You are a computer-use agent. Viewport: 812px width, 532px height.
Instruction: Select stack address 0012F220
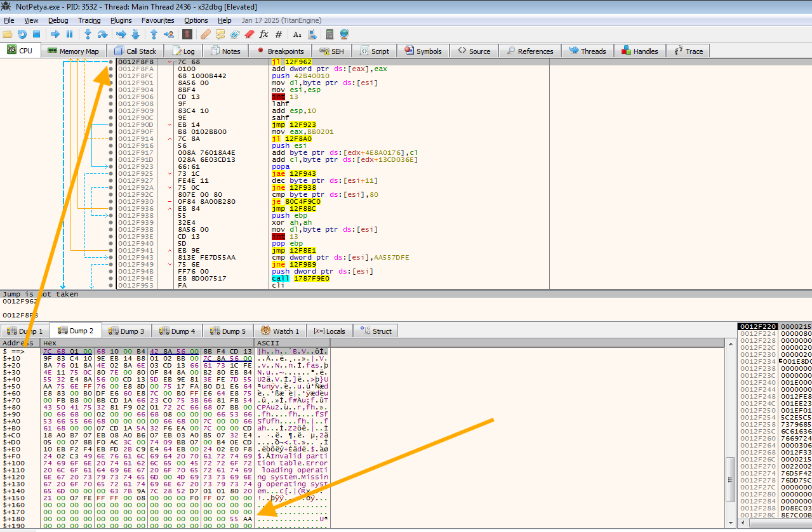click(758, 326)
